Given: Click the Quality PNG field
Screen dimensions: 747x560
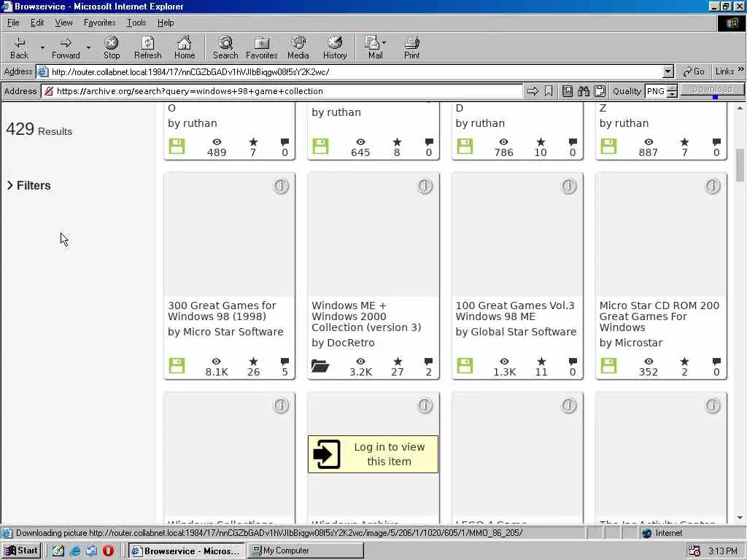Looking at the screenshot, I should click(x=656, y=91).
